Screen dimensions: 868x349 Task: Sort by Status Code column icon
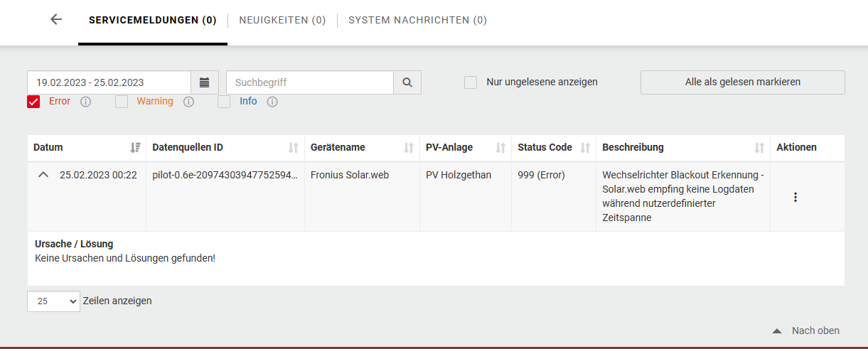[585, 148]
